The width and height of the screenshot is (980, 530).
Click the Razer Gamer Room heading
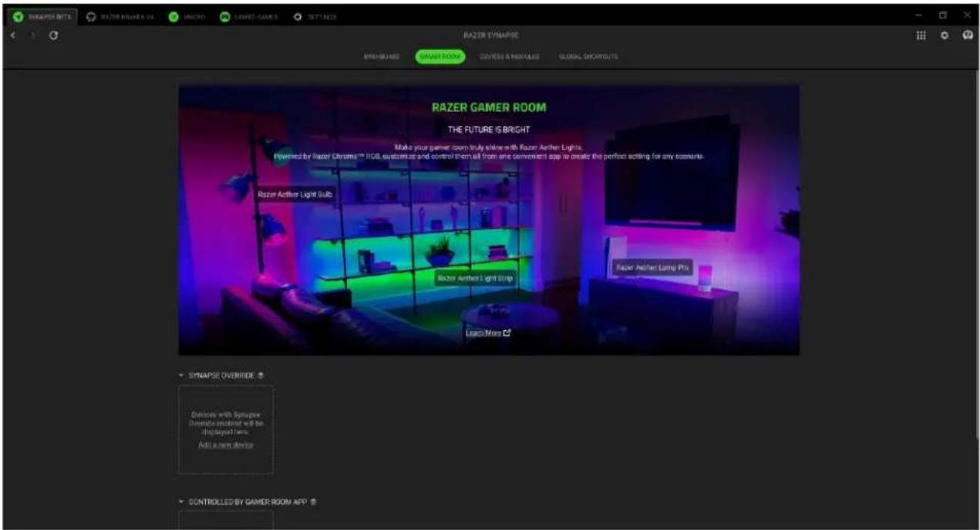(489, 107)
